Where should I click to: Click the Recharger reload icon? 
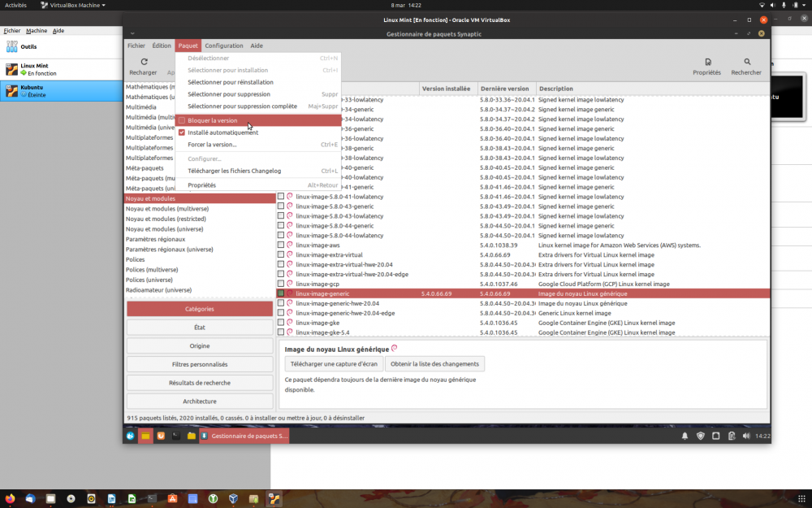point(144,62)
